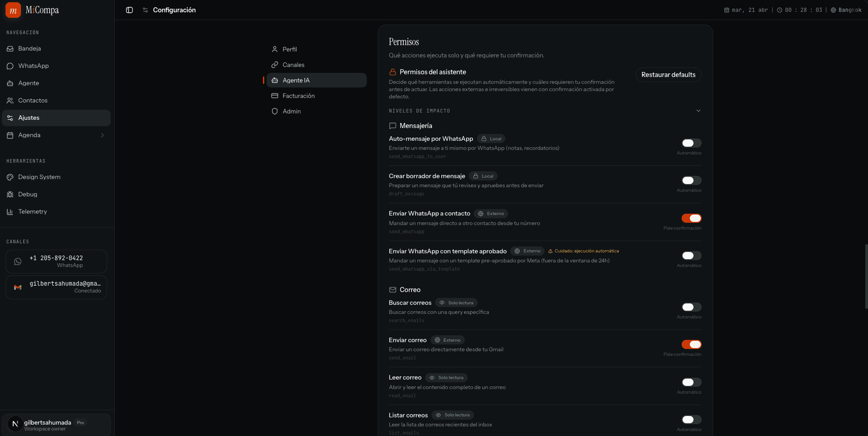Click the clock icon in header
Screen dimensions: 868x436
coord(780,10)
